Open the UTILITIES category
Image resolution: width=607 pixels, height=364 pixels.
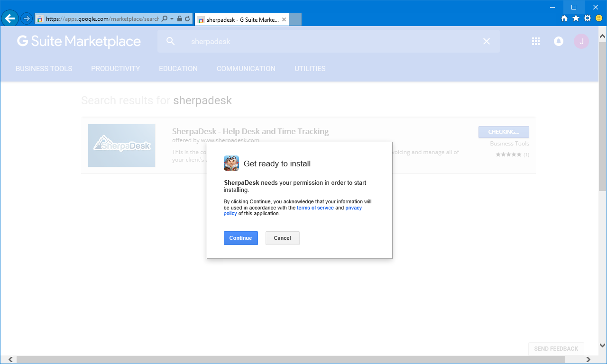pyautogui.click(x=310, y=68)
